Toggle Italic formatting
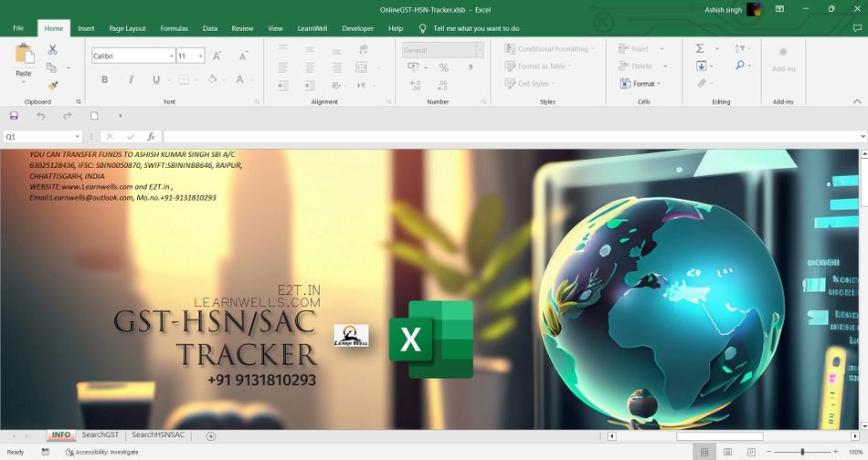 click(x=131, y=79)
